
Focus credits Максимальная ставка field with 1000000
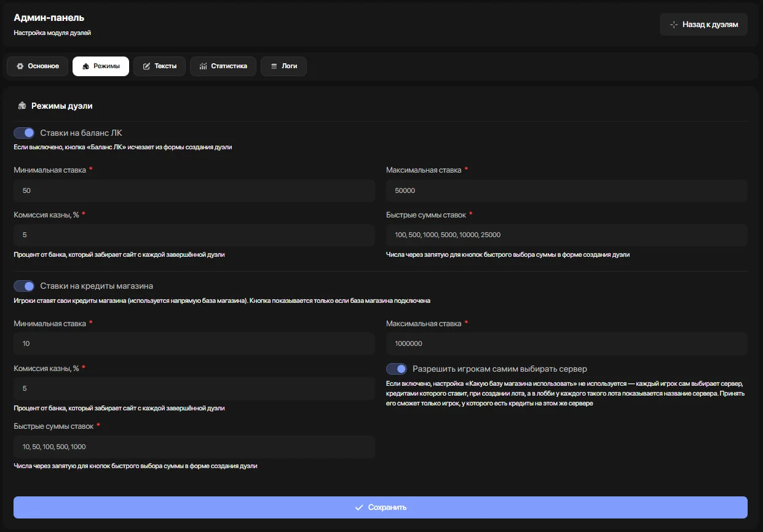pos(567,343)
